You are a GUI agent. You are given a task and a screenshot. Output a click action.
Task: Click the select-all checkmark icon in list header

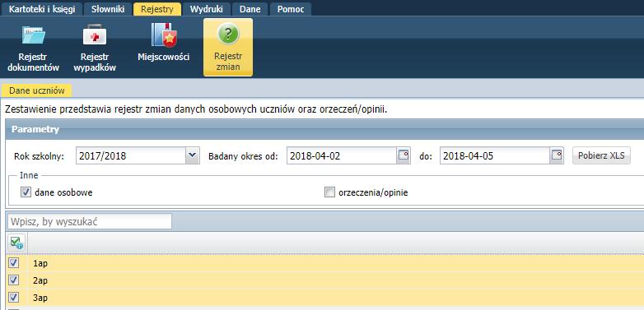(16, 243)
